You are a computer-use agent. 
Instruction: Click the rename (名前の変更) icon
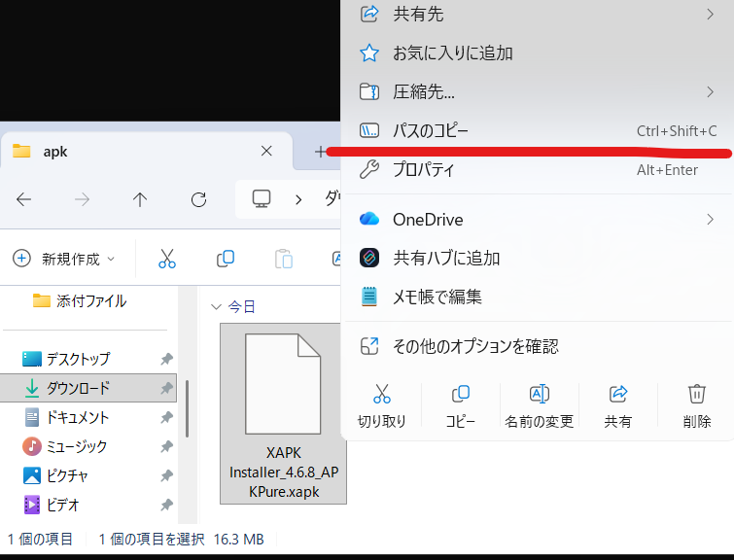point(539,394)
